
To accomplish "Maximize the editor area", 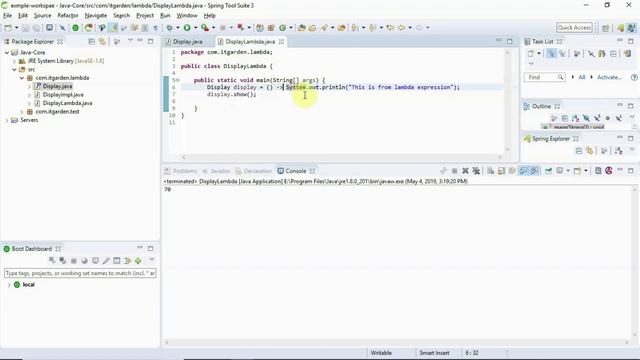I will [509, 41].
